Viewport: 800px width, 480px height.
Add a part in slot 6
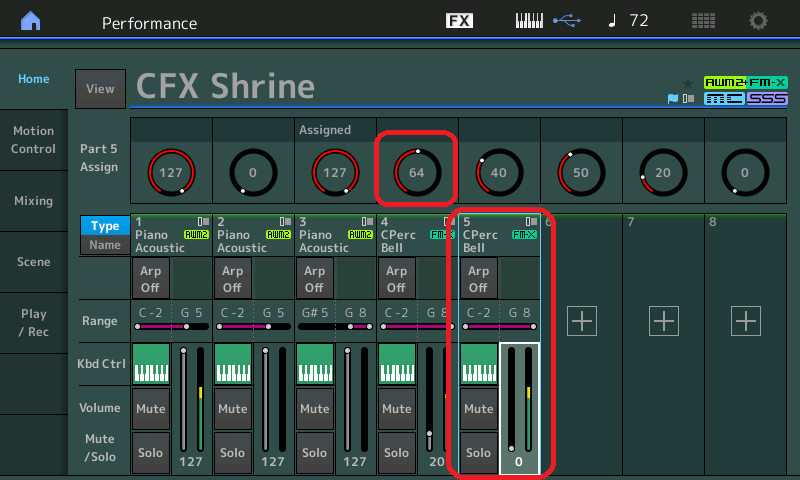(x=581, y=320)
